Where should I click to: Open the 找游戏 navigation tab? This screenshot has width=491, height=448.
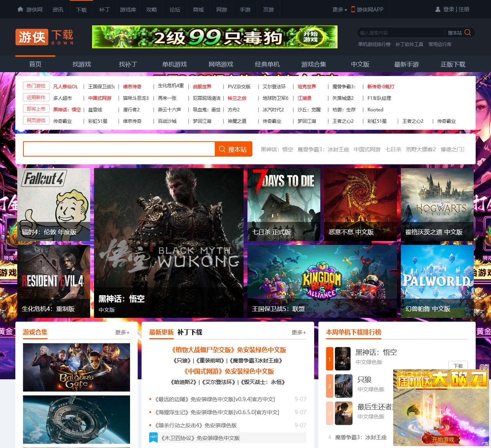(82, 64)
